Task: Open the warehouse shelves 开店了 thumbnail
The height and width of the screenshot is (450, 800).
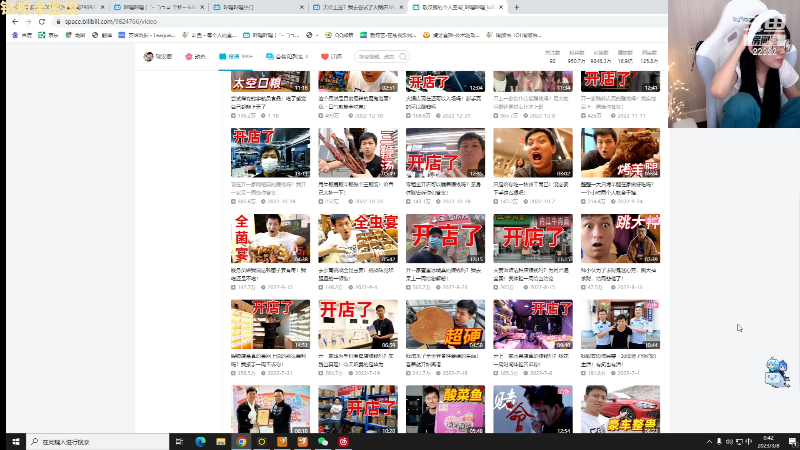Action: tap(358, 409)
